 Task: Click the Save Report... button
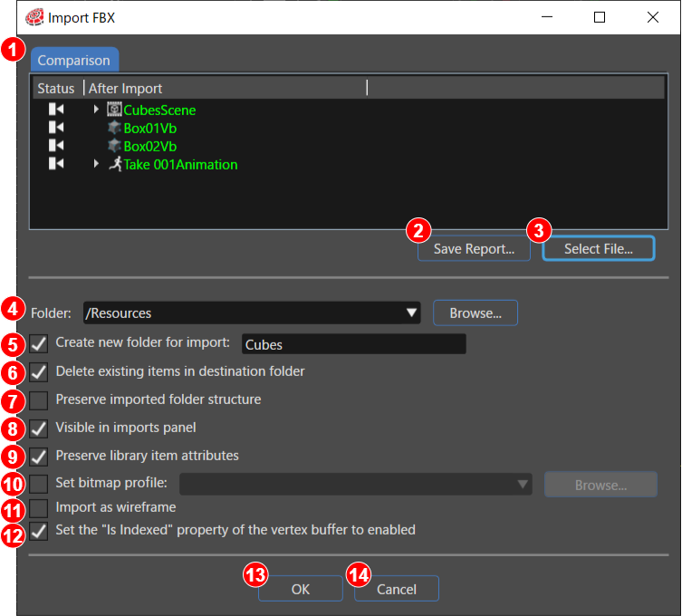coord(474,249)
